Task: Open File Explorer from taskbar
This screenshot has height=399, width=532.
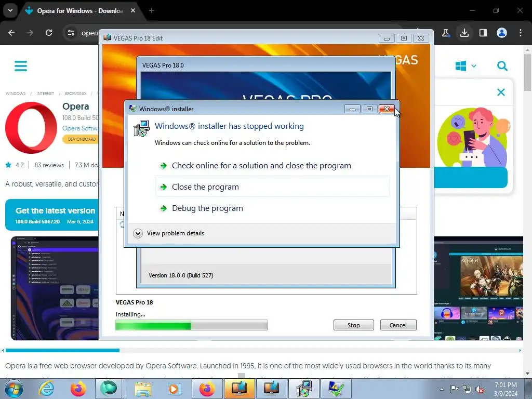Action: tap(143, 389)
